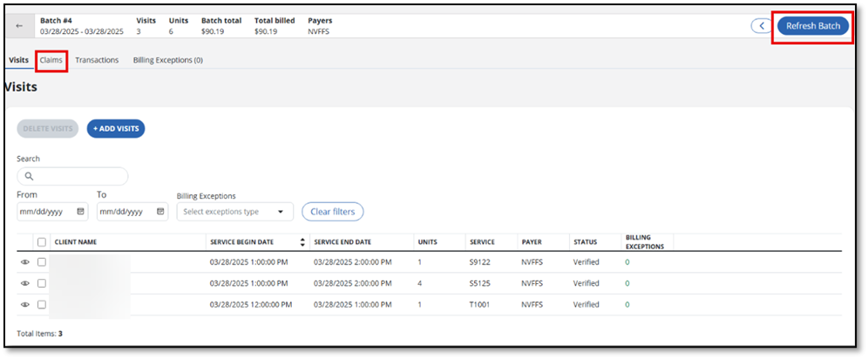Open the Transactions tab
868x359 pixels.
[97, 60]
